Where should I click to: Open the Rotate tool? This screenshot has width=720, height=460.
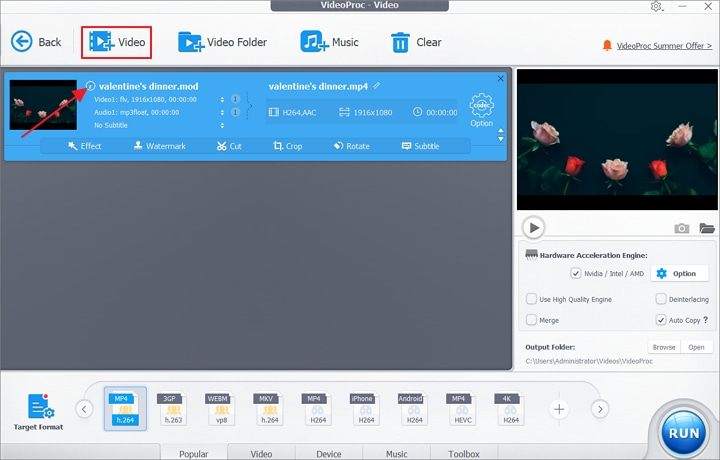point(352,146)
